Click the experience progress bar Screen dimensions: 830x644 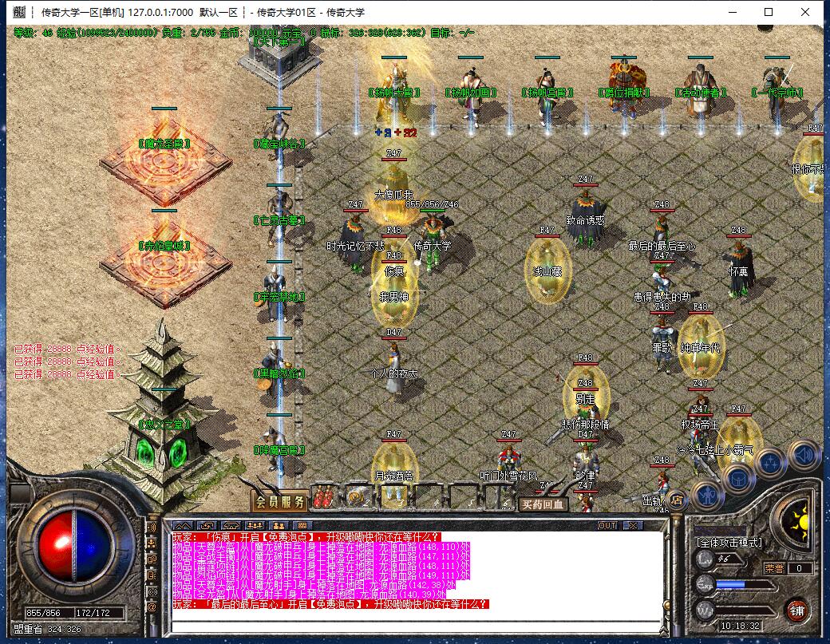tap(745, 585)
